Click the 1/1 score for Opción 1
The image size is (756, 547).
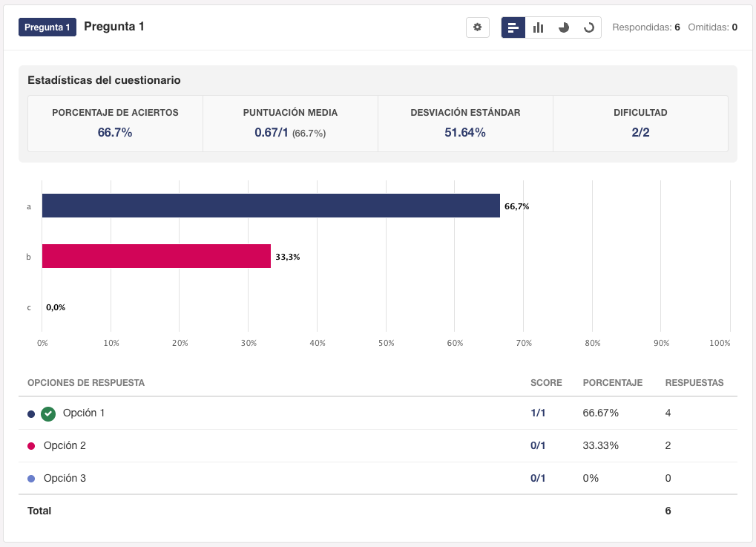tap(538, 413)
